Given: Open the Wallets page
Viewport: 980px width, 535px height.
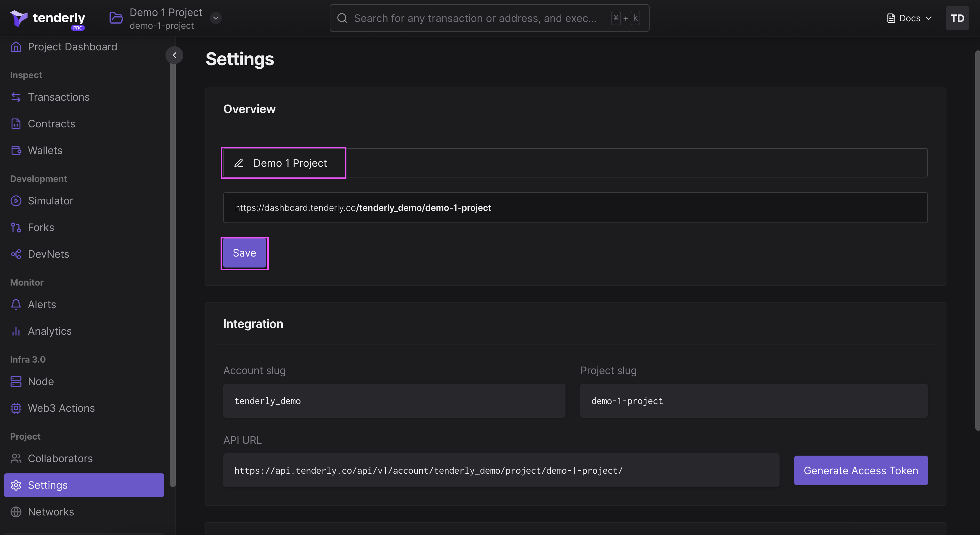Looking at the screenshot, I should pyautogui.click(x=45, y=150).
